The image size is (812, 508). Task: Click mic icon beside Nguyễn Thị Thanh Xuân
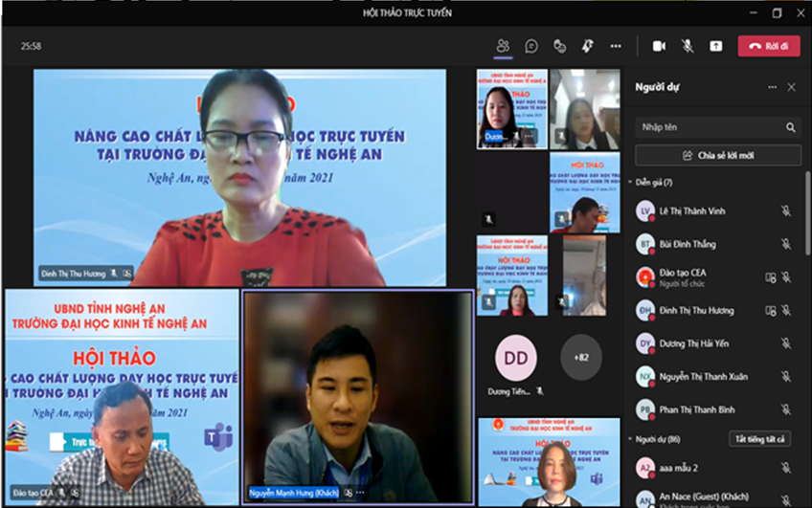786,377
